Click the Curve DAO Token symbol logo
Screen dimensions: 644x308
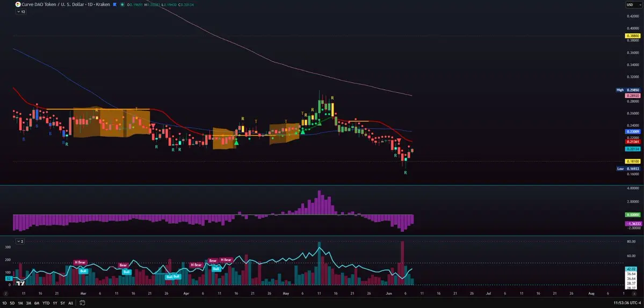(x=18, y=4)
